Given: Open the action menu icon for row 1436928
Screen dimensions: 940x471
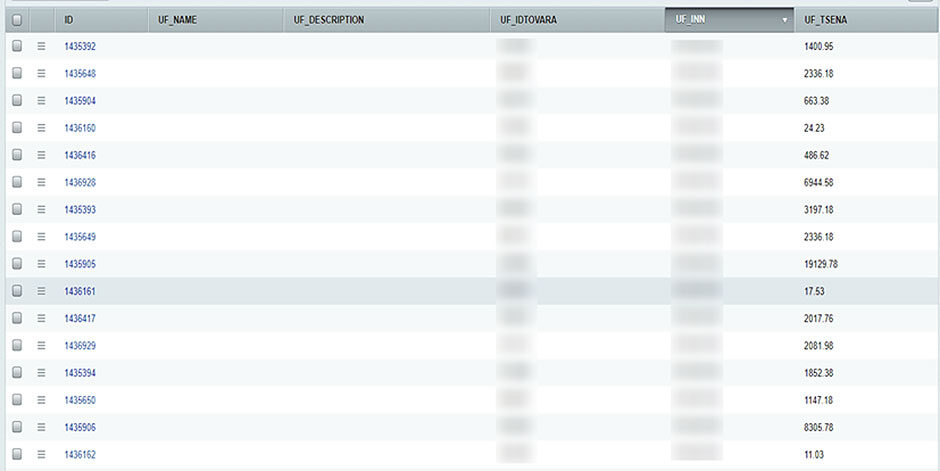Looking at the screenshot, I should click(41, 182).
